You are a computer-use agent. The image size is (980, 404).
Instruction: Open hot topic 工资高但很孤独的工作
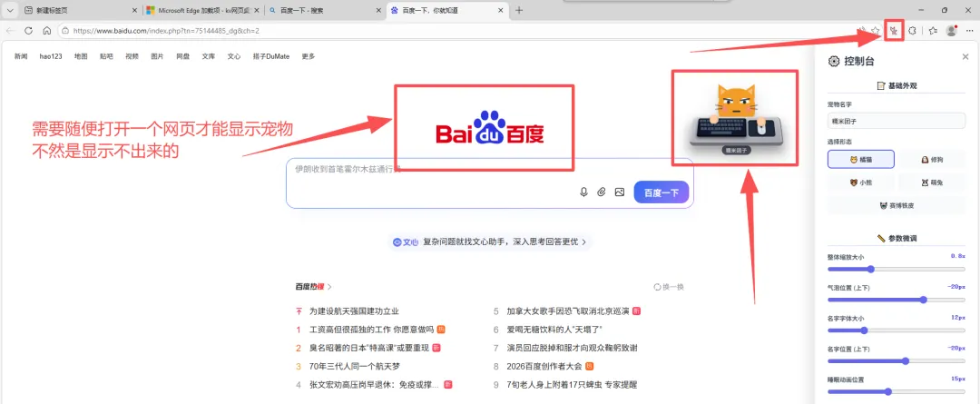click(371, 330)
